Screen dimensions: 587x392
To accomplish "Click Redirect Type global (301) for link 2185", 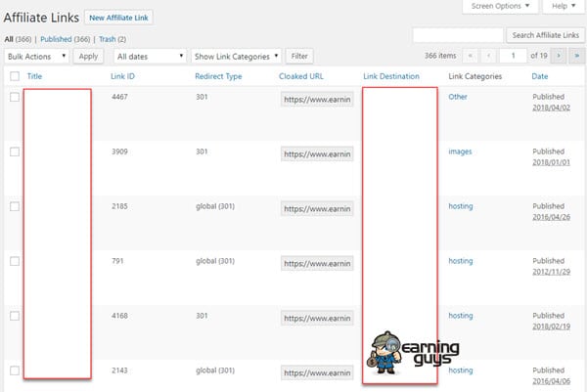I will [215, 206].
